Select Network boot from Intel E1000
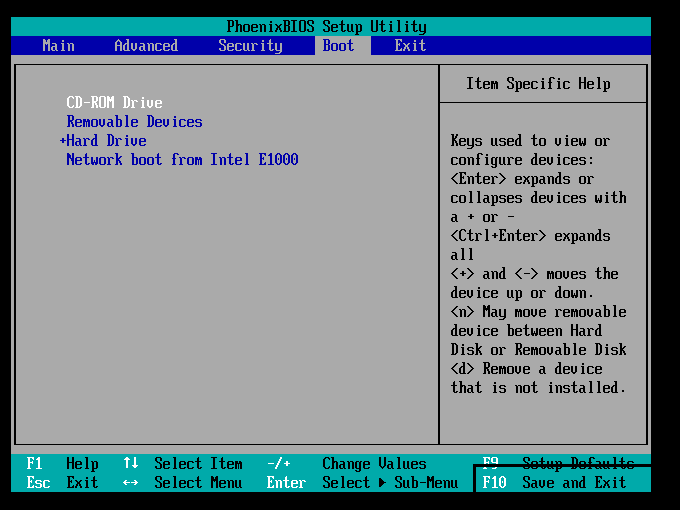The width and height of the screenshot is (680, 510). (182, 160)
